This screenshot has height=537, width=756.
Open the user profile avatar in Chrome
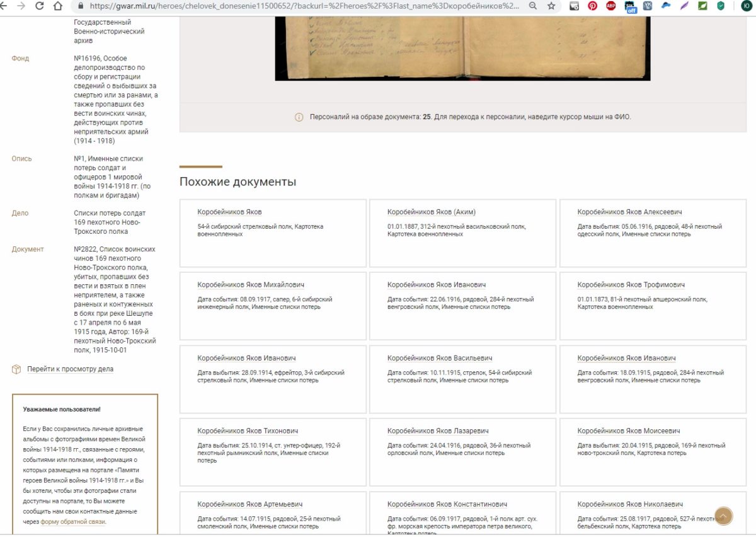click(x=746, y=6)
